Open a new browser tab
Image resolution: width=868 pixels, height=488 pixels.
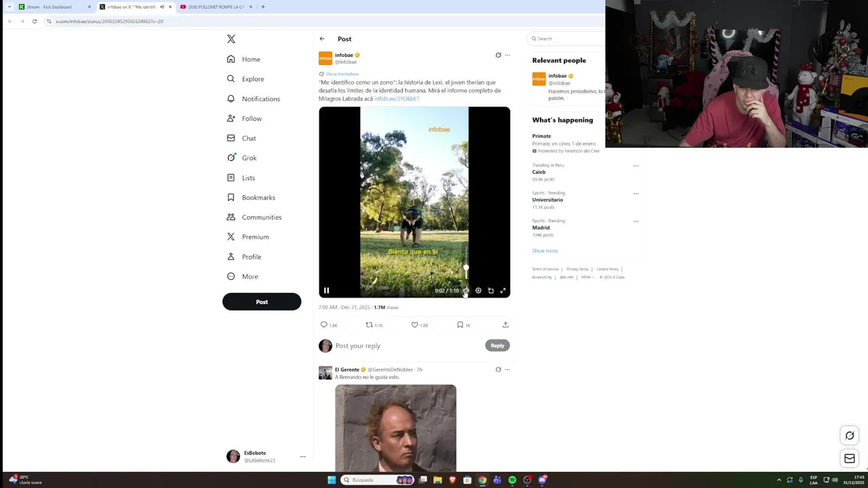[263, 7]
